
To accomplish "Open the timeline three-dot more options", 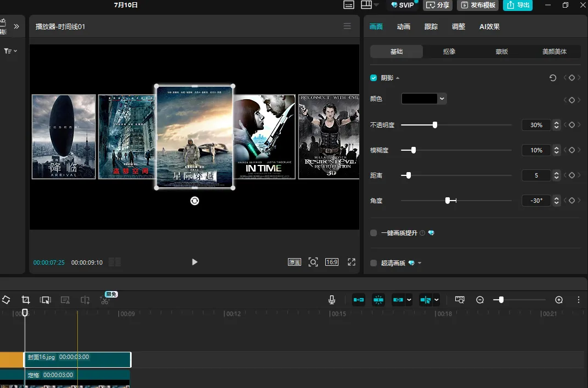I will 579,300.
